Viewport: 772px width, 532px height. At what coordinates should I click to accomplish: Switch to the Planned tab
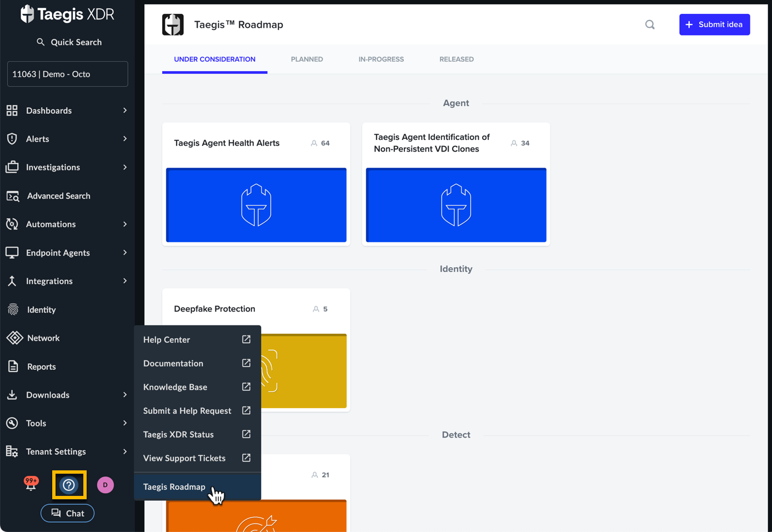(x=307, y=59)
